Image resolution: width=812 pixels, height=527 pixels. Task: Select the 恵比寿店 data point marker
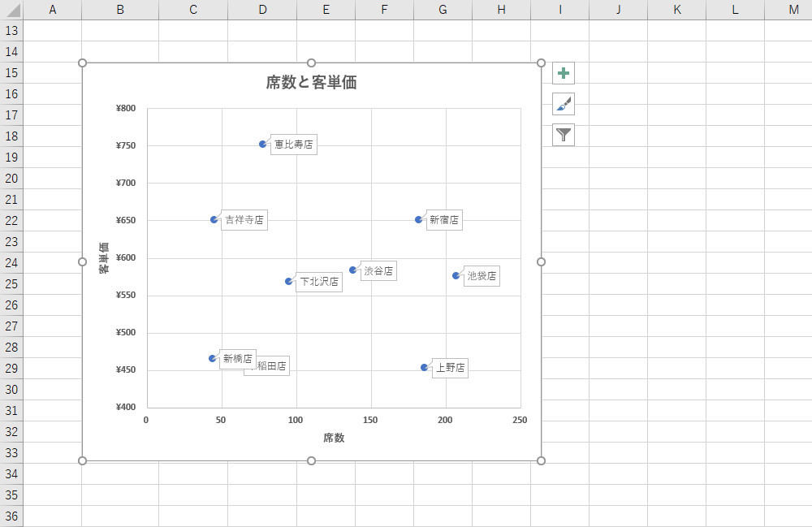[262, 145]
